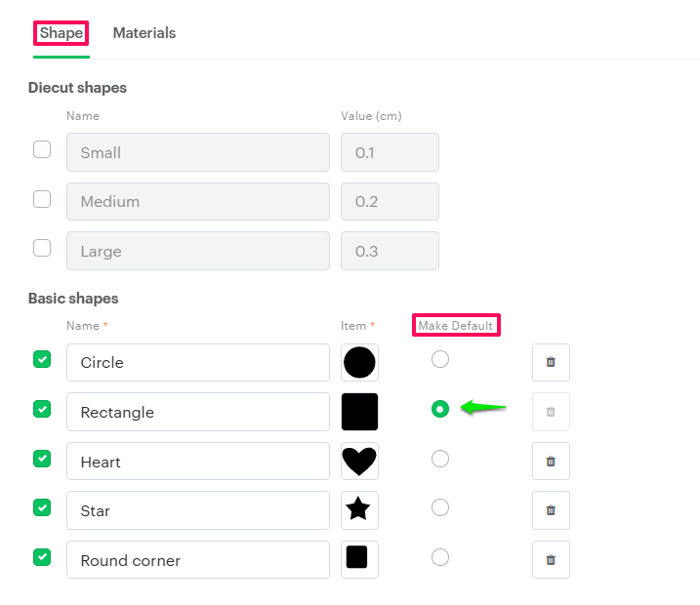700x605 pixels.
Task: Click the Circle shape item icon
Action: (x=359, y=362)
